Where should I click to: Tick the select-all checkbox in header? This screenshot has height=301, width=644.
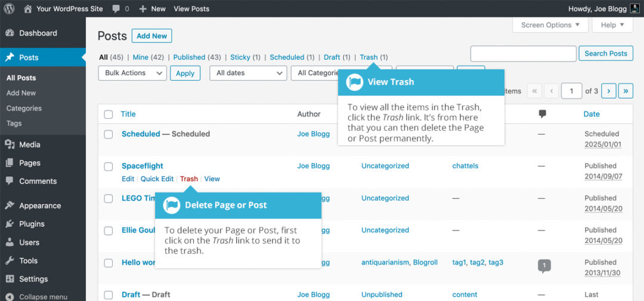point(109,114)
